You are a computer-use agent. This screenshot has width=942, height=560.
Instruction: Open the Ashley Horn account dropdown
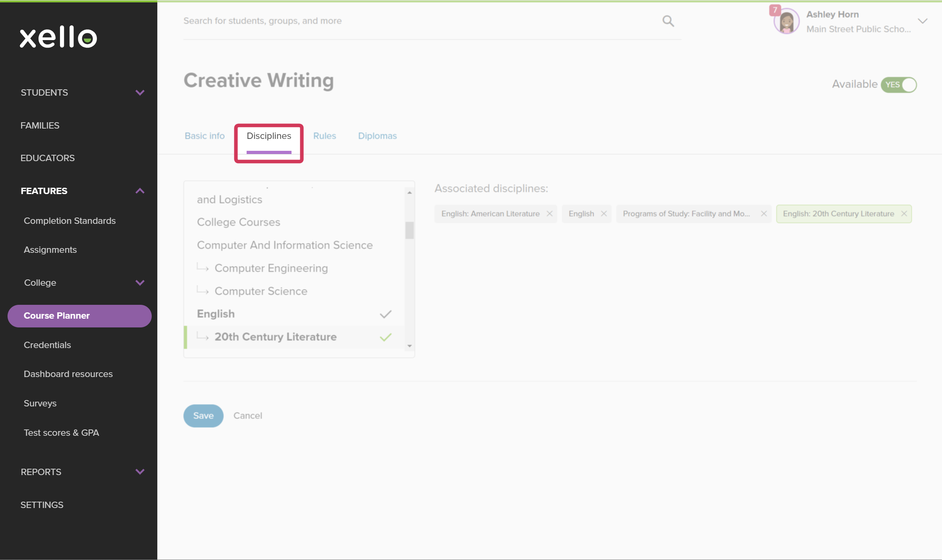click(x=923, y=21)
